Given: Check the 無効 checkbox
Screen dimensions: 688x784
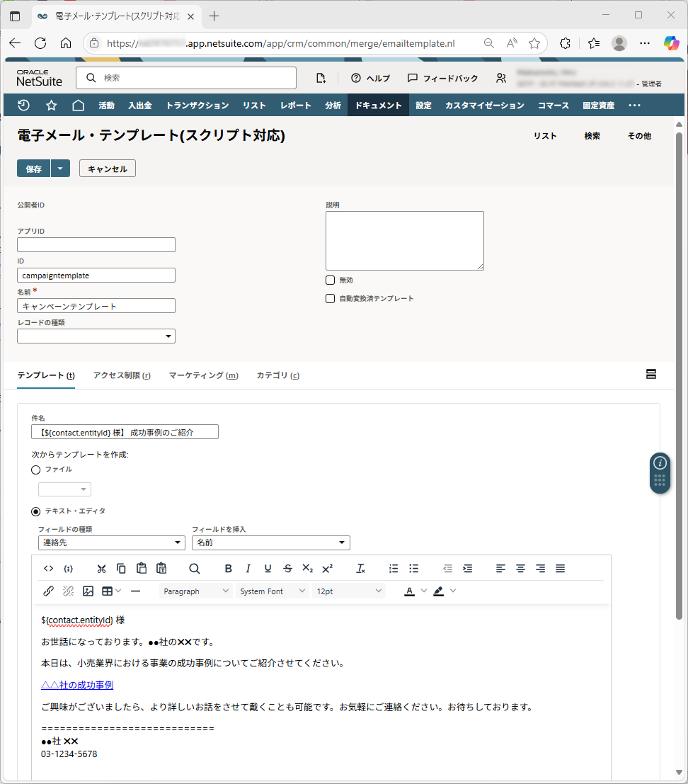Looking at the screenshot, I should pos(331,280).
